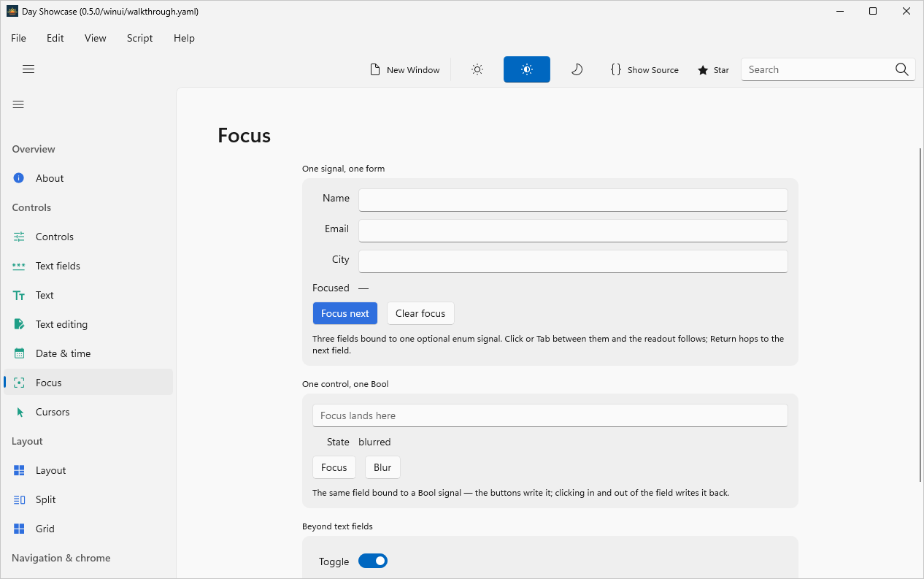Open a New Window from the toolbar

(405, 69)
